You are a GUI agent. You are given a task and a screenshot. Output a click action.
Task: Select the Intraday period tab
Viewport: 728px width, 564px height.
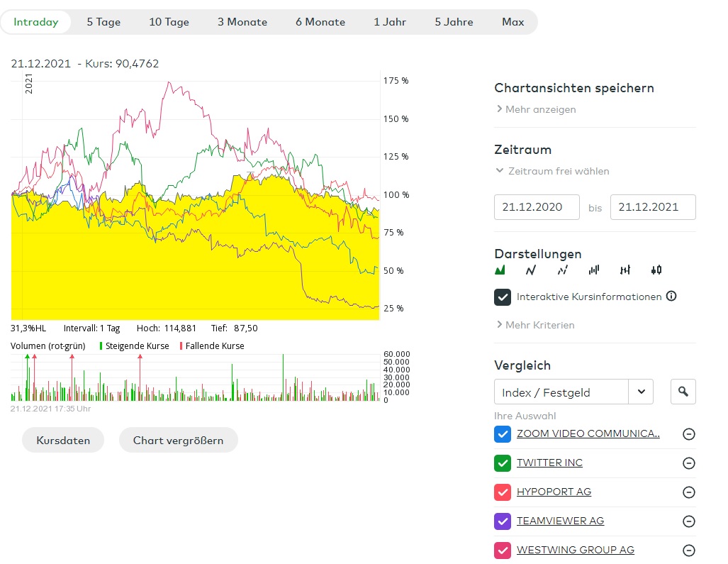(36, 22)
